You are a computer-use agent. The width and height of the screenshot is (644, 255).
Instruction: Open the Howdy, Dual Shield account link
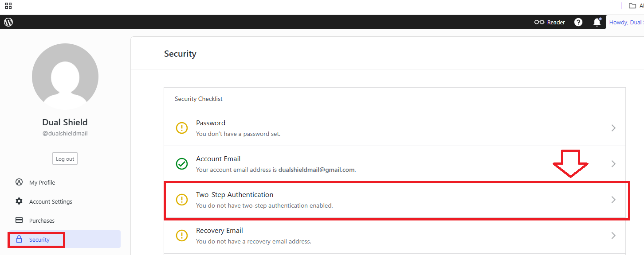[x=626, y=22]
